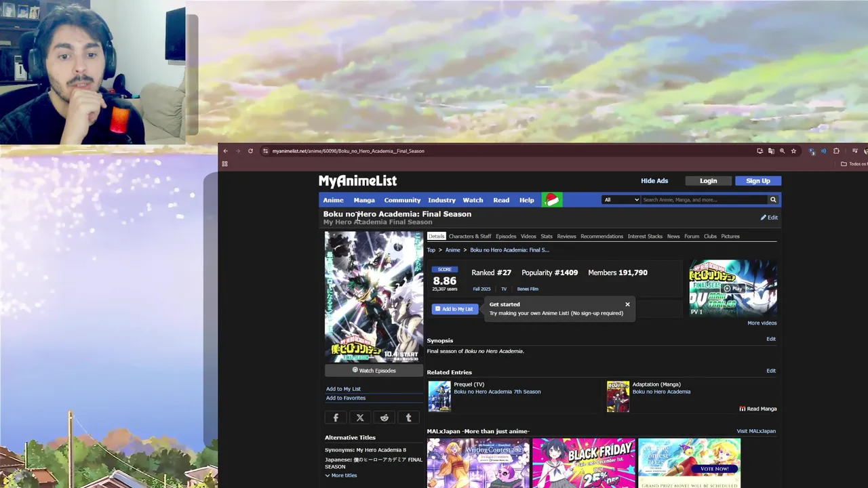Go back using the browser back arrow
The width and height of the screenshot is (868, 488).
226,151
